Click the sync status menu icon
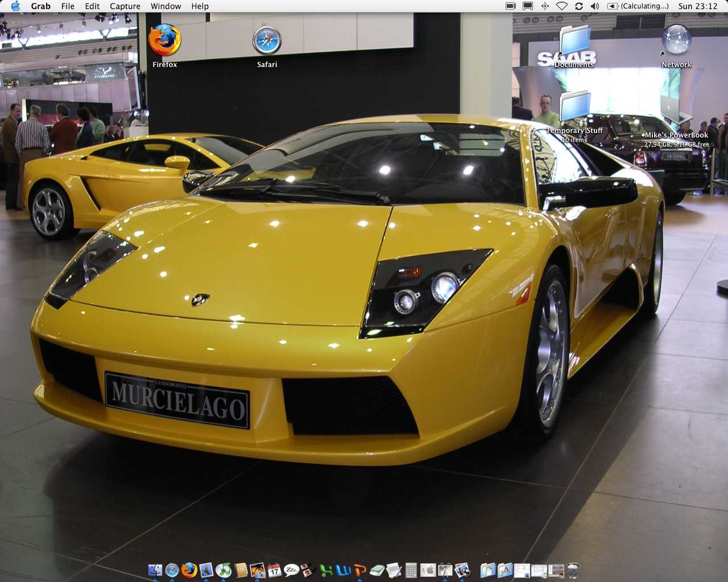This screenshot has width=728, height=582. (578, 6)
